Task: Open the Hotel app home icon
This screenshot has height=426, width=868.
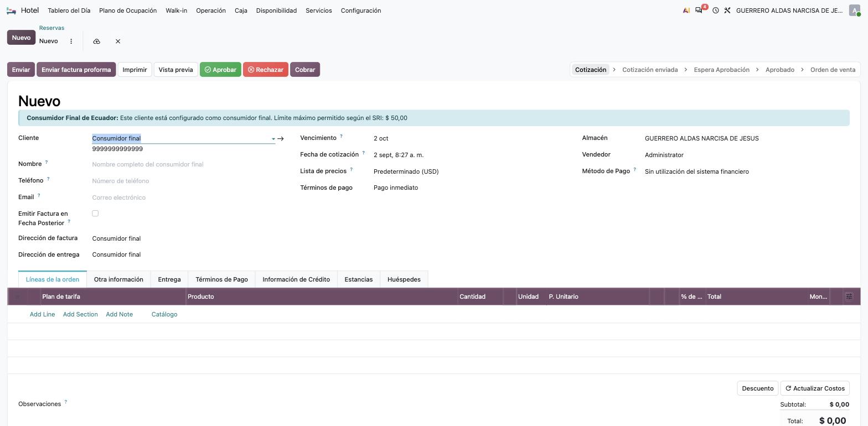Action: [11, 11]
